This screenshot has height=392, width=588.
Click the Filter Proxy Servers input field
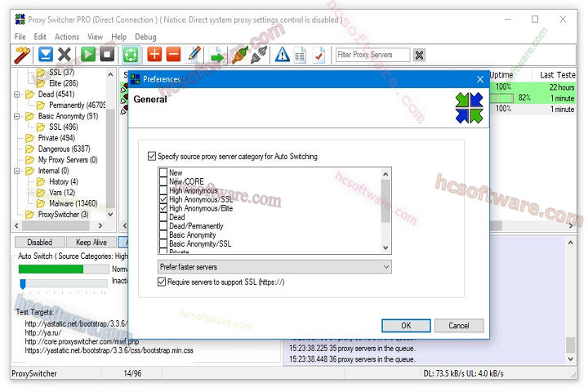[x=372, y=55]
